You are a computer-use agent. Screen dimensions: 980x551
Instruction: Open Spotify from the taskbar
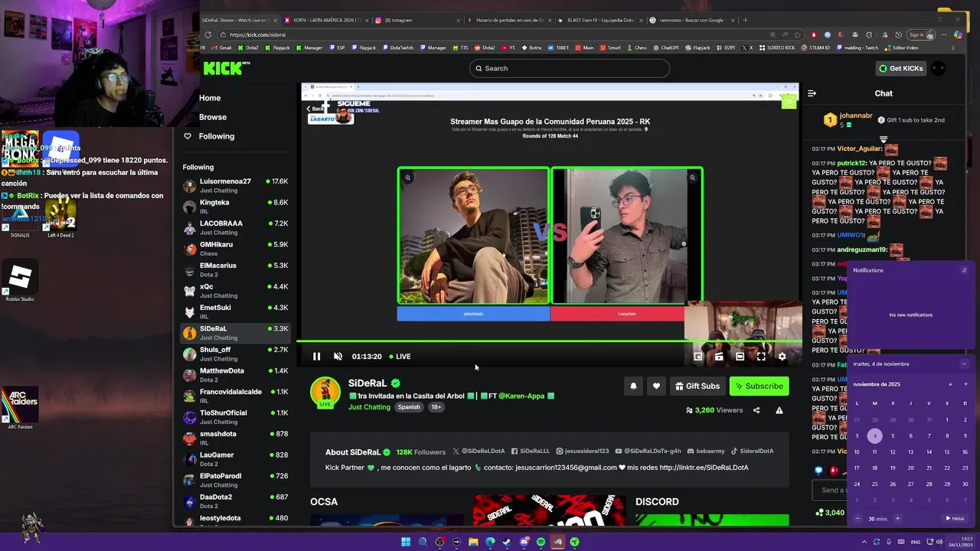coord(541,542)
